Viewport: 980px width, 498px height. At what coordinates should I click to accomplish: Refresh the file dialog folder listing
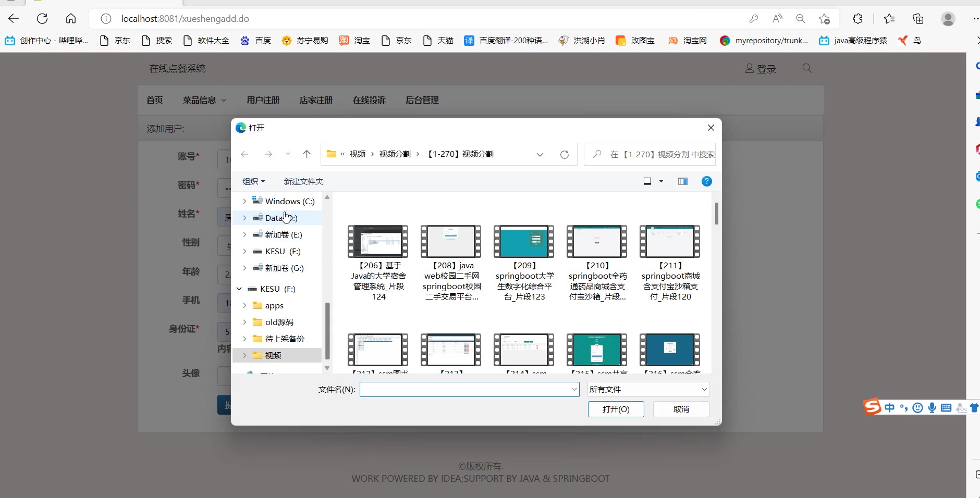(564, 155)
